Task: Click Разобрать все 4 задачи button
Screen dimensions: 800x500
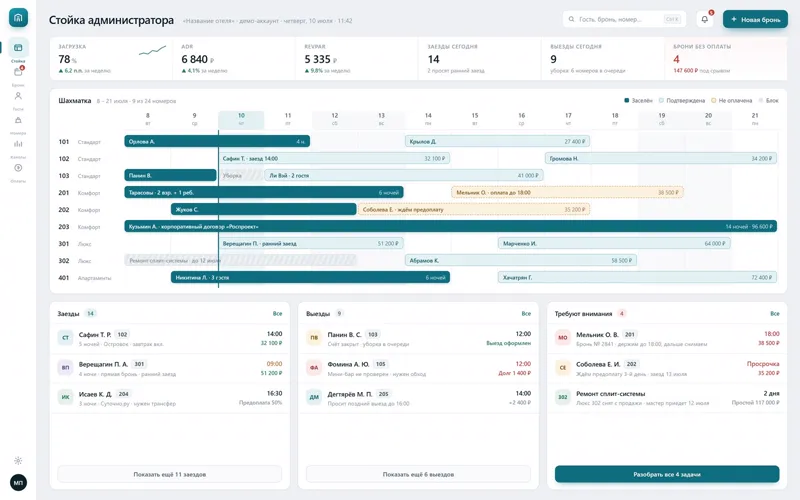Action: [667, 474]
